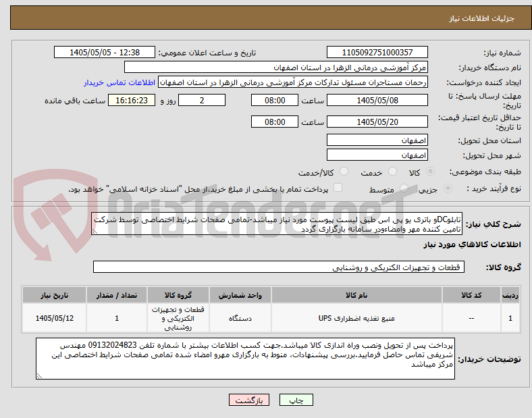Select the کالا radio button
This screenshot has width=532, height=418.
click(430, 172)
